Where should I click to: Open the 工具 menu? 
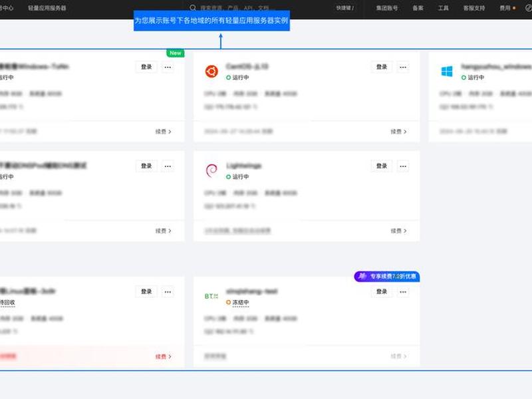pyautogui.click(x=443, y=8)
